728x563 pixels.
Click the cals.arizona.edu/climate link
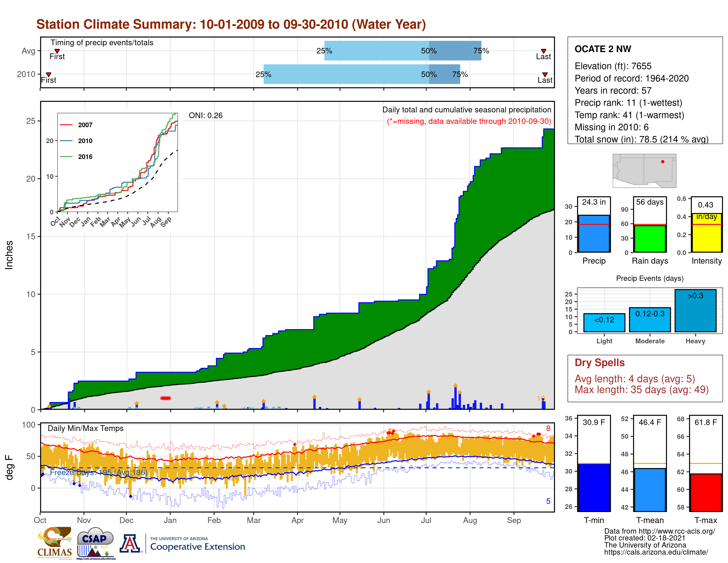(x=656, y=552)
